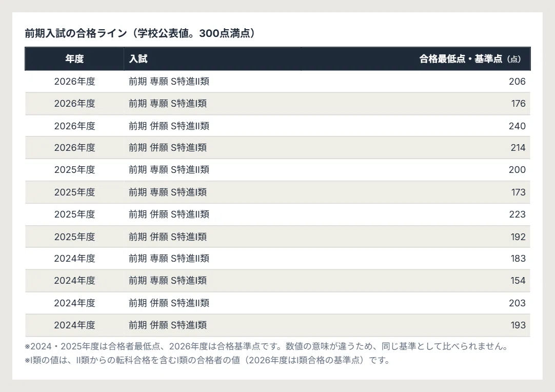Click 2026年度 in the 214 row
The height and width of the screenshot is (392, 555).
point(75,148)
